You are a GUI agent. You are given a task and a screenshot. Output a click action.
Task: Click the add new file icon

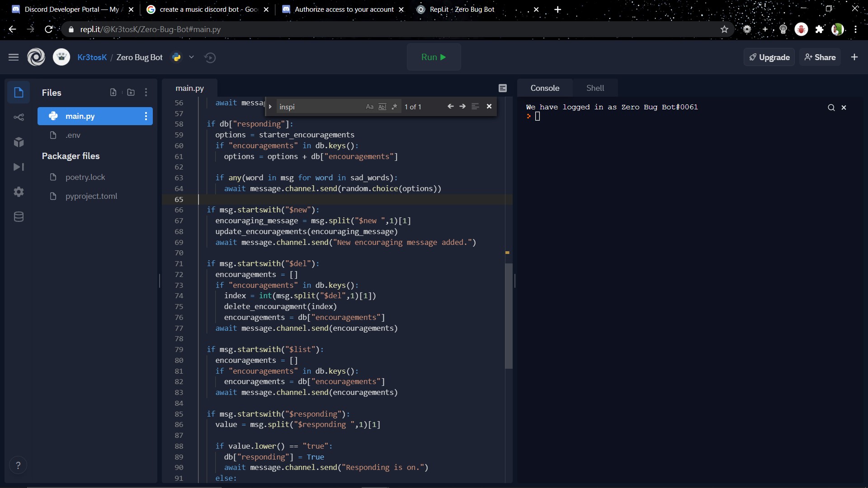point(113,93)
